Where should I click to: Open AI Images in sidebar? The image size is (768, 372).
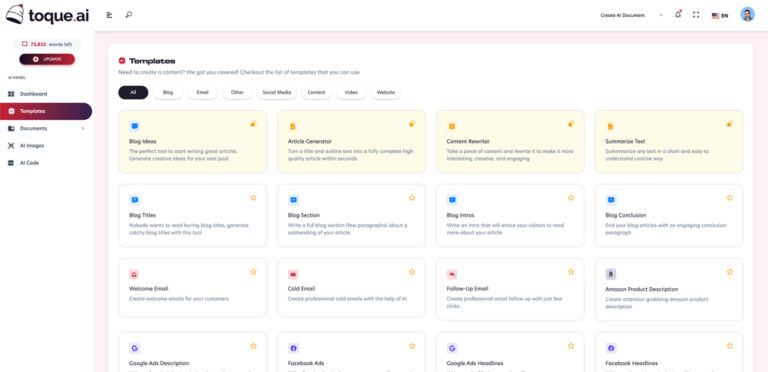point(46,145)
